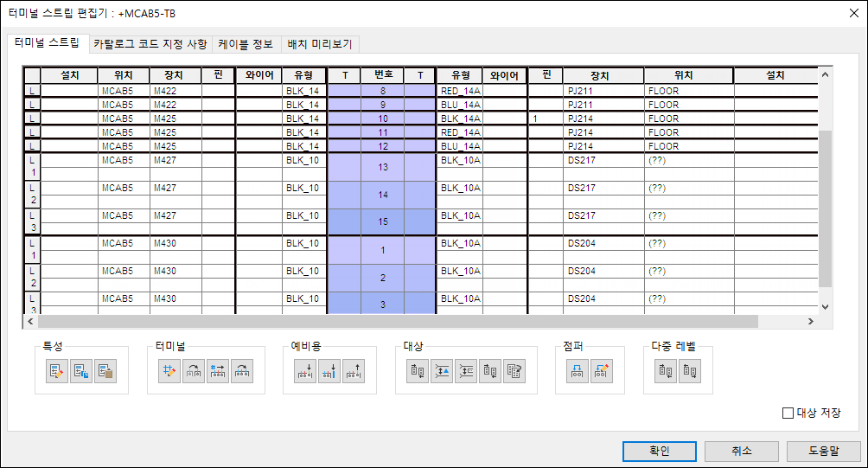The width and height of the screenshot is (868, 468).
Task: Click the 취소 button
Action: point(741,451)
